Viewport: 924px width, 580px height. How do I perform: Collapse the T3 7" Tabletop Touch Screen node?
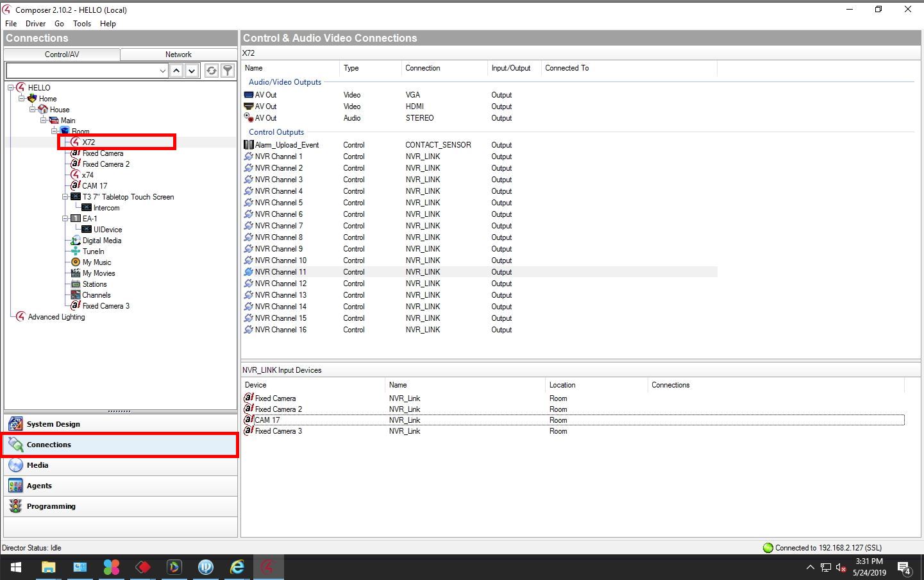65,197
